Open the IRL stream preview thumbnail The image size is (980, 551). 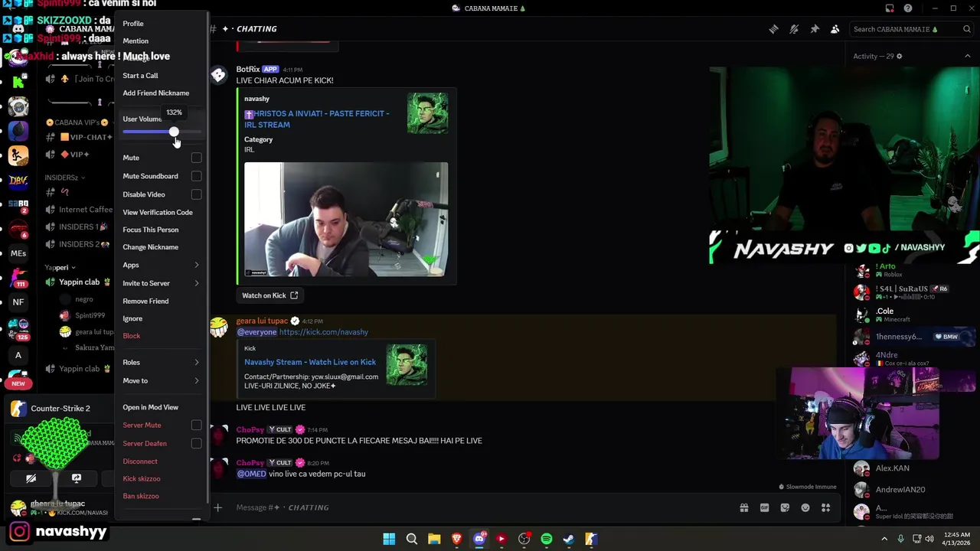point(346,220)
